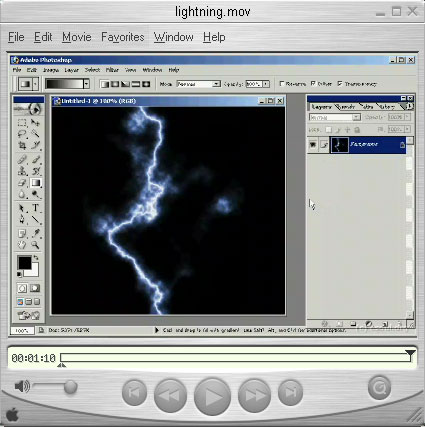Click the foreground color swatch
The width and height of the screenshot is (425, 427).
[24, 262]
